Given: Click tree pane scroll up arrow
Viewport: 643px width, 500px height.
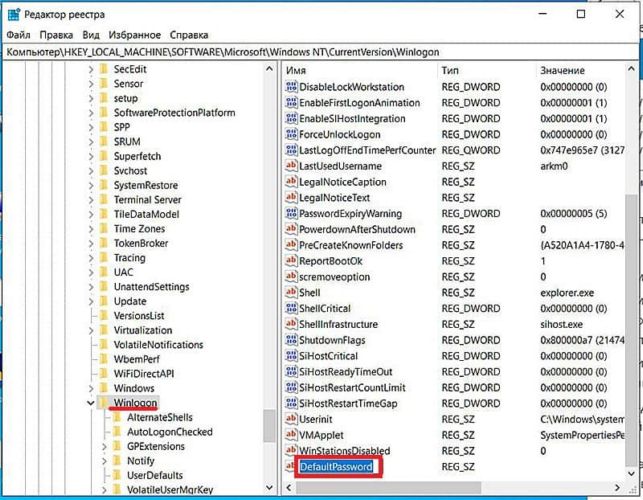Looking at the screenshot, I should pyautogui.click(x=269, y=69).
